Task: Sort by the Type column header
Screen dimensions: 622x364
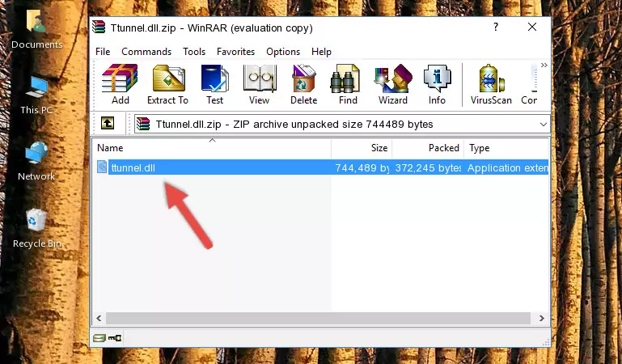Action: coord(506,148)
